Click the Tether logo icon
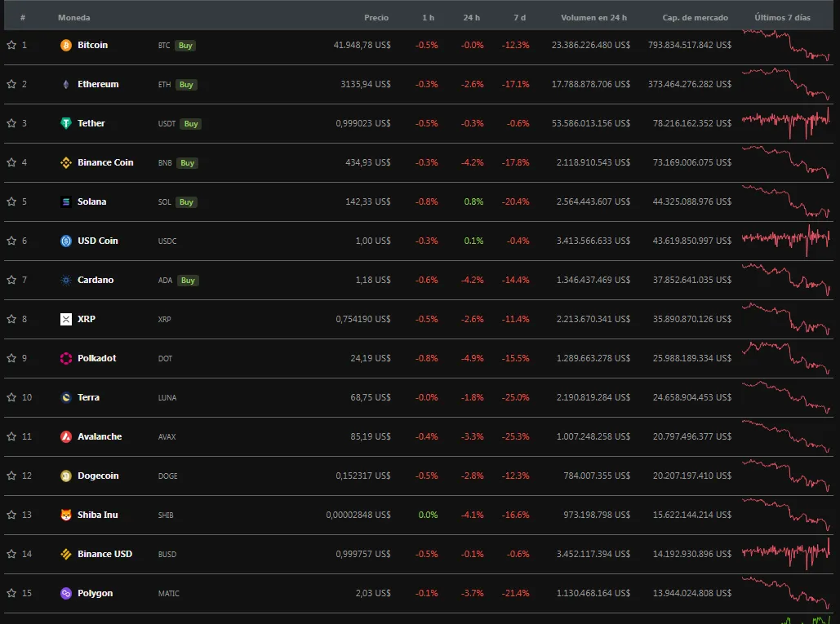 point(66,124)
